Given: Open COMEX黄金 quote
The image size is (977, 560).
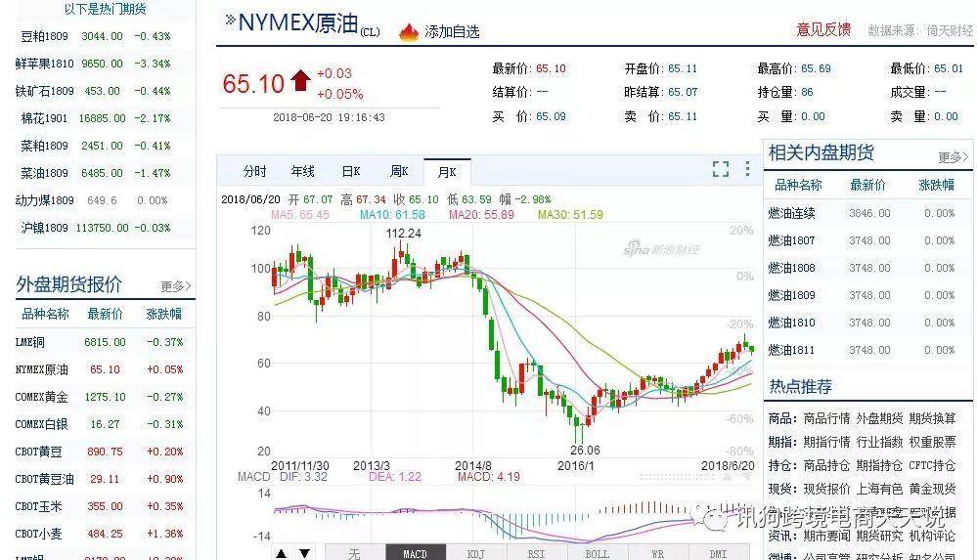Looking at the screenshot, I should 41,398.
